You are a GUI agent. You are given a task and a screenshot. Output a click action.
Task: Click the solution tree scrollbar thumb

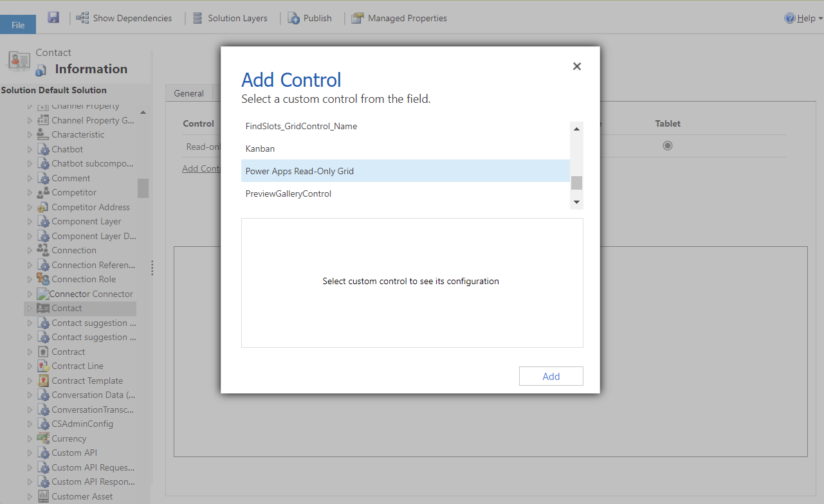point(143,188)
